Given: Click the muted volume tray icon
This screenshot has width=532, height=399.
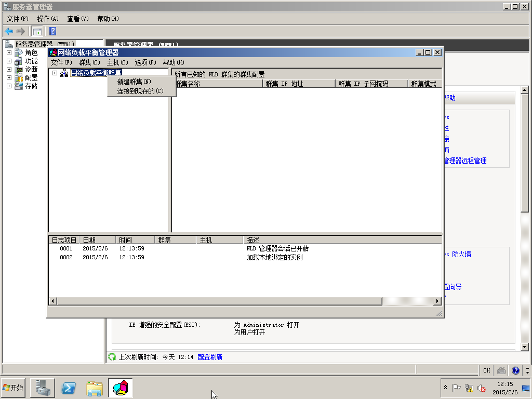Looking at the screenshot, I should pyautogui.click(x=481, y=388).
